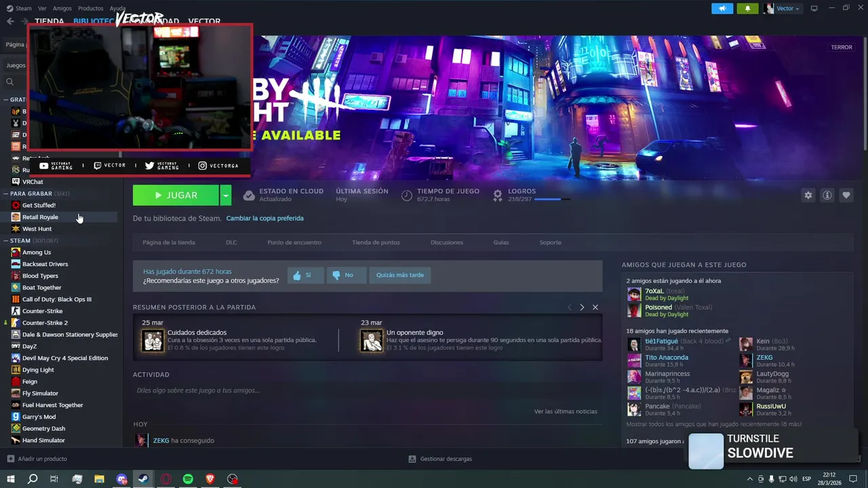Open Un oponente digno achievement thumbnail

click(372, 341)
